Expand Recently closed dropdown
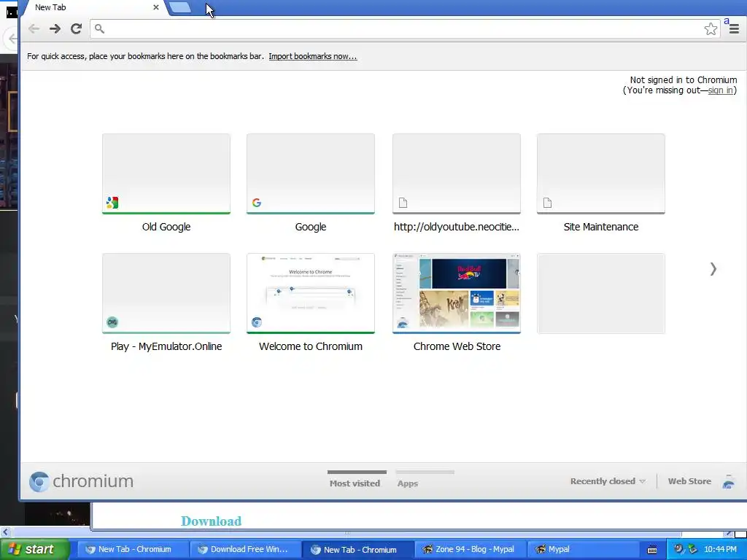The height and width of the screenshot is (560, 747). click(608, 481)
